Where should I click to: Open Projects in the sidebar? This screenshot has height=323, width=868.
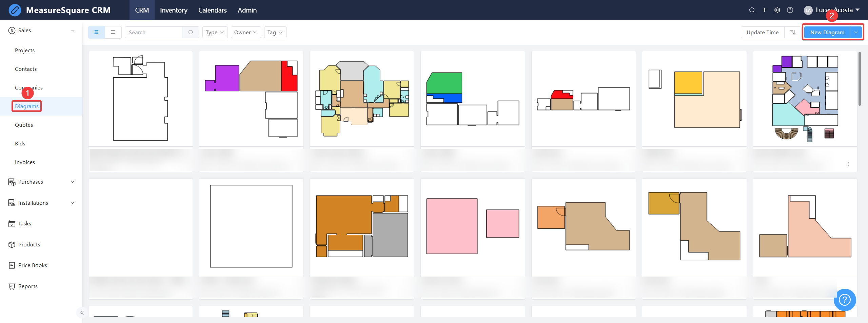[x=25, y=51]
